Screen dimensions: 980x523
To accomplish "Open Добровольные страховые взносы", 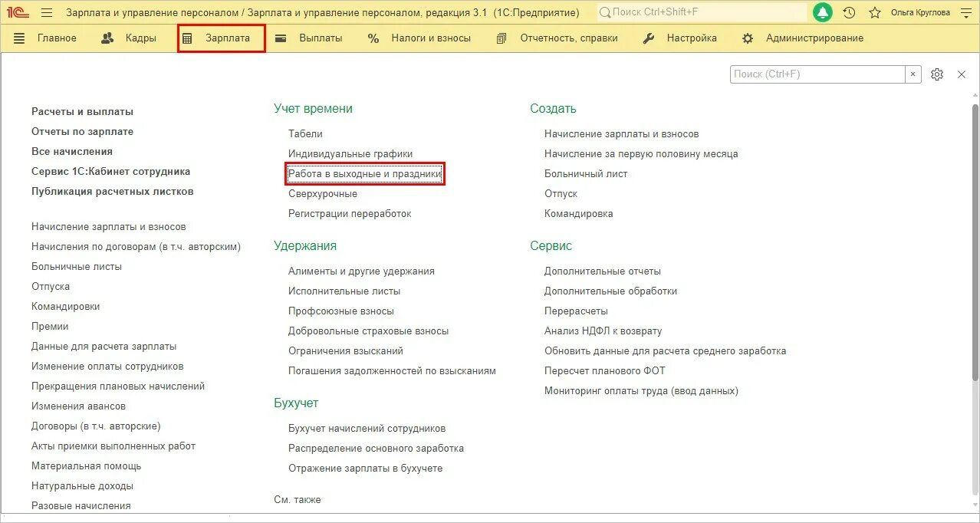I will pos(369,331).
